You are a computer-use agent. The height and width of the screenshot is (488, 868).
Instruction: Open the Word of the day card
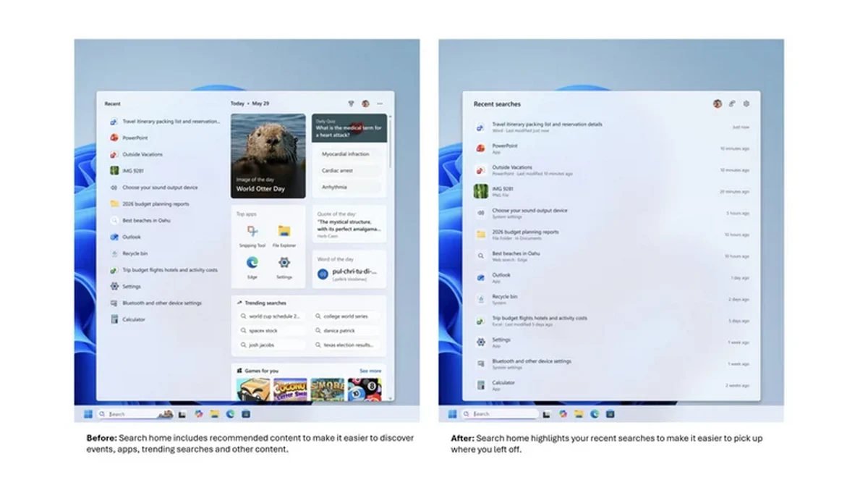click(349, 269)
